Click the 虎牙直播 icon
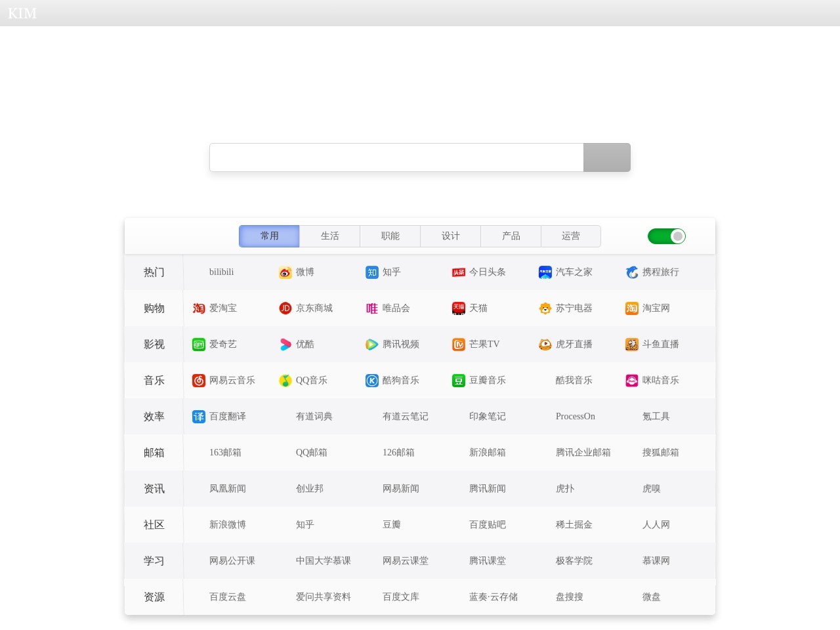The height and width of the screenshot is (630, 840). (545, 345)
